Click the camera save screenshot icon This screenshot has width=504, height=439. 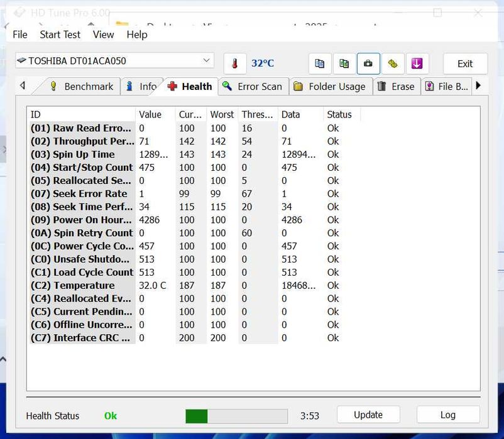[x=368, y=63]
